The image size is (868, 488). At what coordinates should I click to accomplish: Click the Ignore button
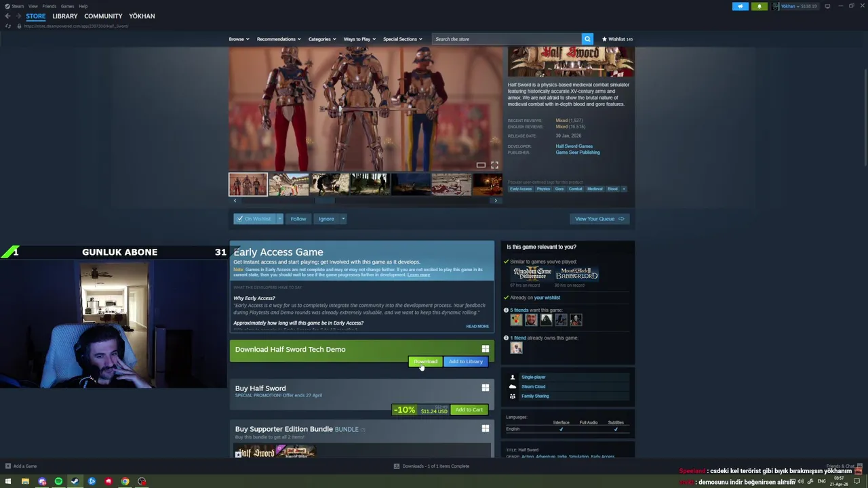(326, 218)
